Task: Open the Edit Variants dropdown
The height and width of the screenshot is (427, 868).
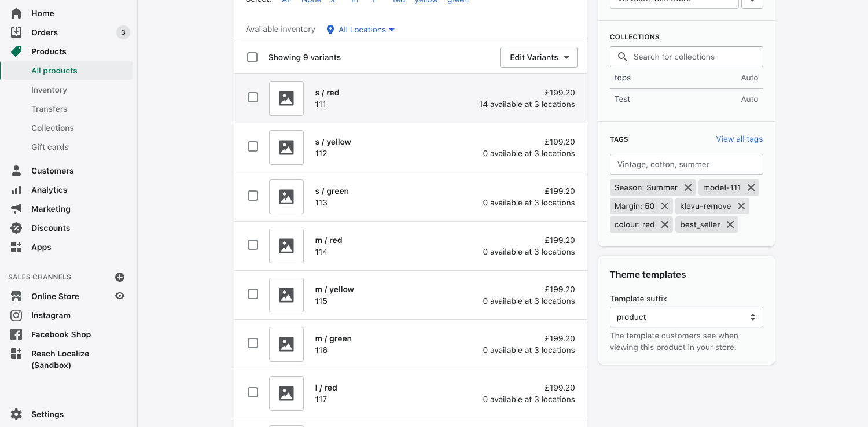Action: [x=538, y=57]
